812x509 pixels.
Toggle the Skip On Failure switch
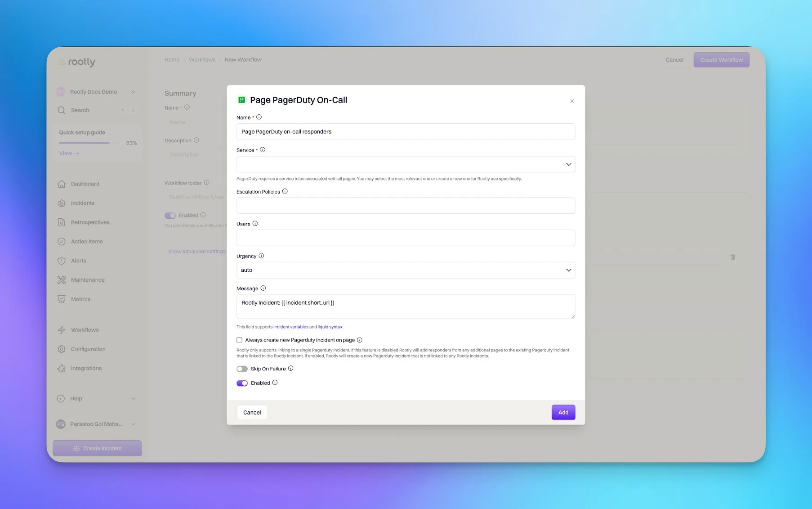point(242,369)
